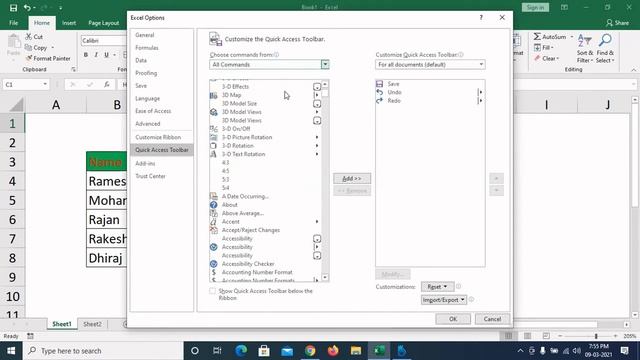Click Cancel in Excel Options

(492, 319)
